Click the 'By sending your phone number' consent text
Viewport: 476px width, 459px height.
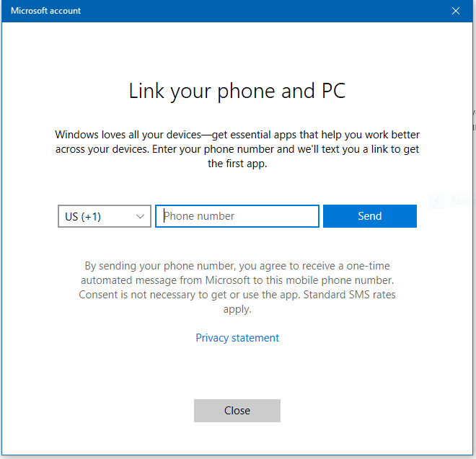click(237, 288)
